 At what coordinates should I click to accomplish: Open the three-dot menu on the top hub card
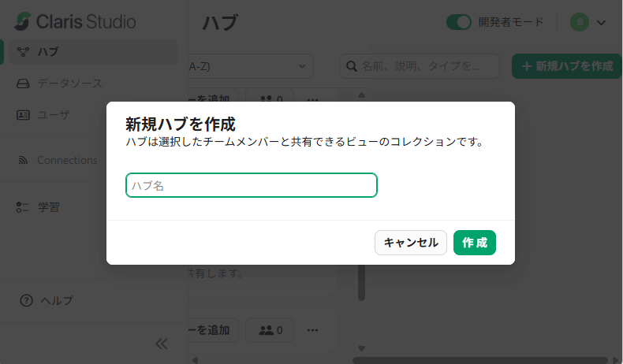point(313,101)
